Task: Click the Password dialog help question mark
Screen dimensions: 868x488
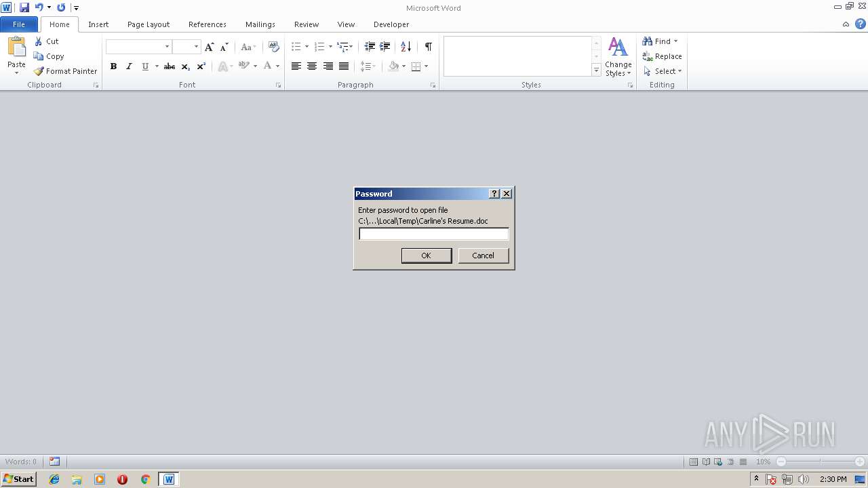Action: (494, 194)
